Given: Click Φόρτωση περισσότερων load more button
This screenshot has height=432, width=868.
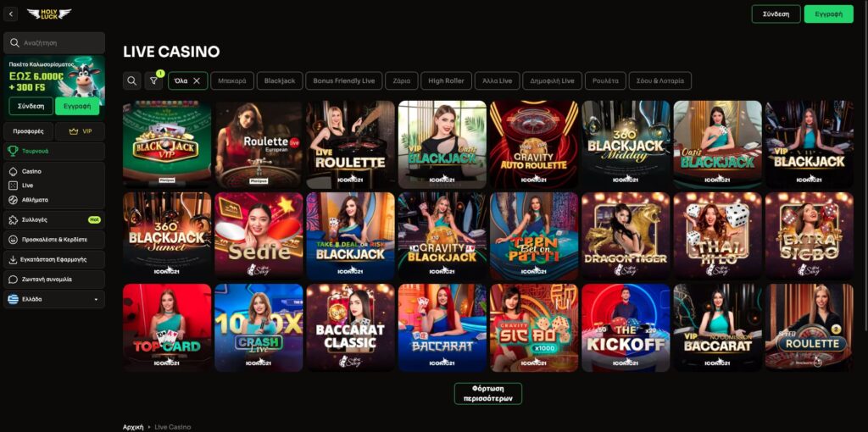Looking at the screenshot, I should 488,393.
